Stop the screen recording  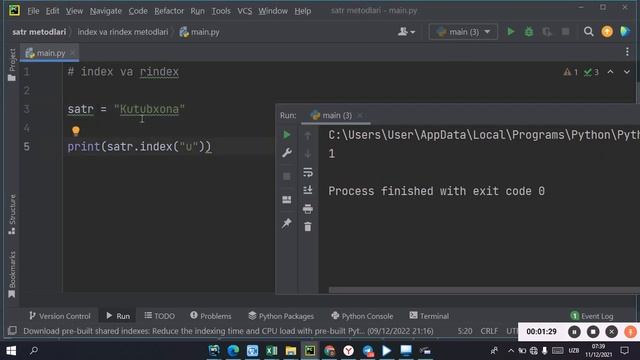(x=593, y=332)
